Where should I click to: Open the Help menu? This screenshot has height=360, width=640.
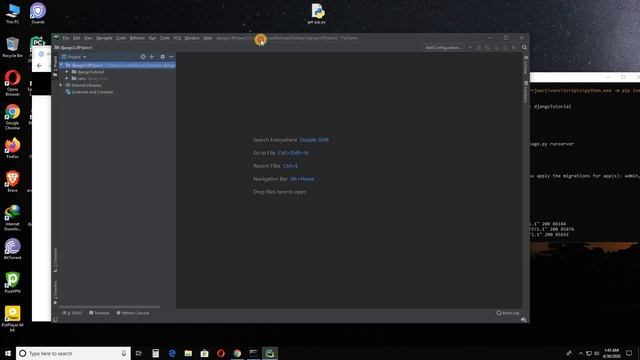click(207, 38)
